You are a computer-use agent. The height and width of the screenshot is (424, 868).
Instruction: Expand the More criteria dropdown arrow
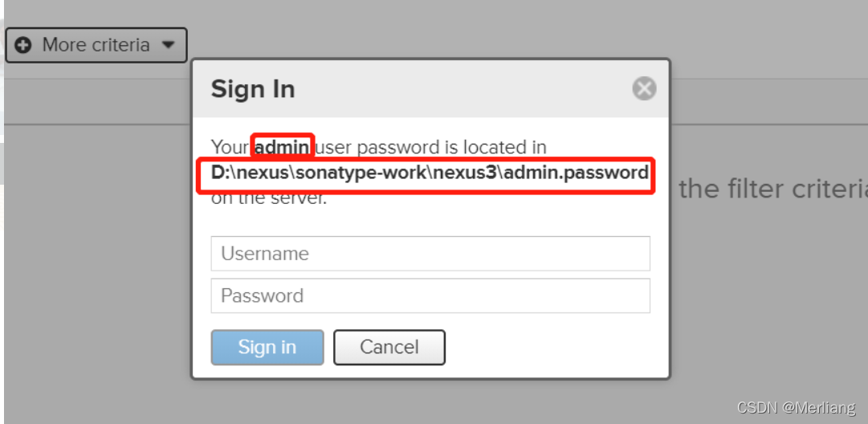(x=168, y=45)
